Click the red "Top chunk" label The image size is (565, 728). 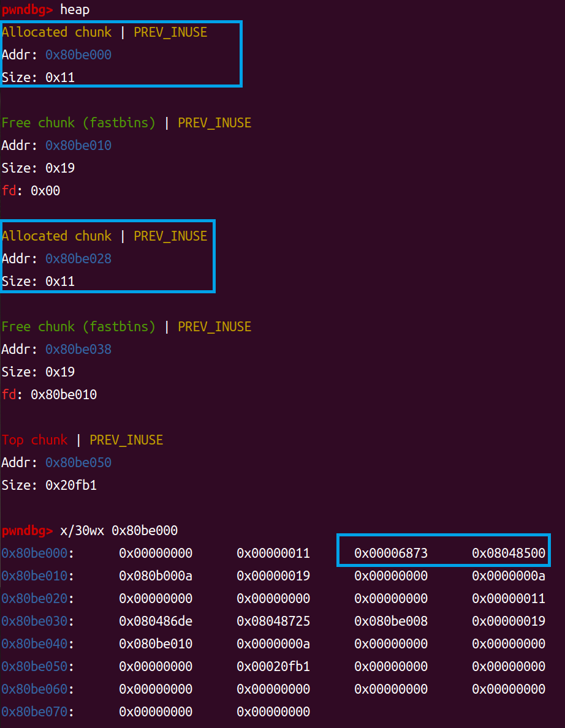[x=34, y=440]
